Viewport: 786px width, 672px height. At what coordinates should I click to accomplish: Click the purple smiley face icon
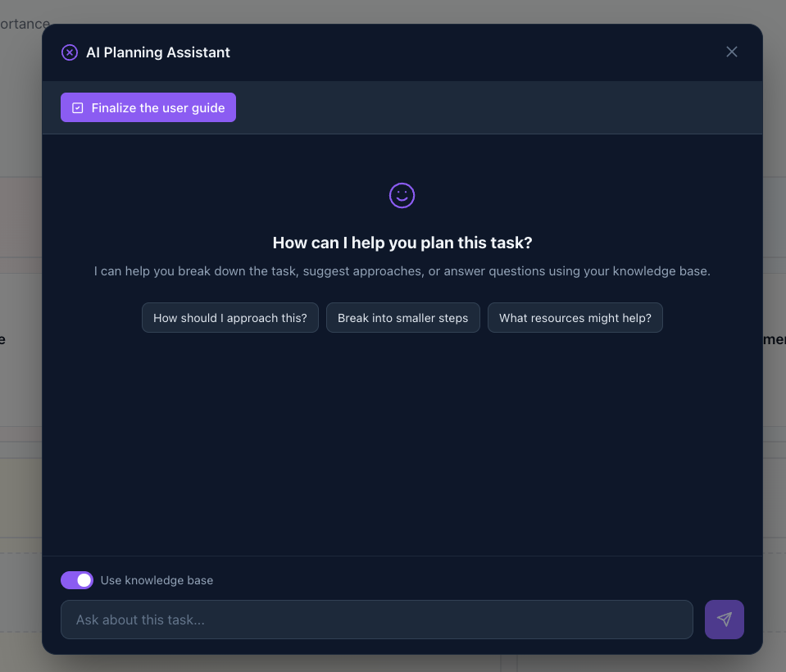402,195
